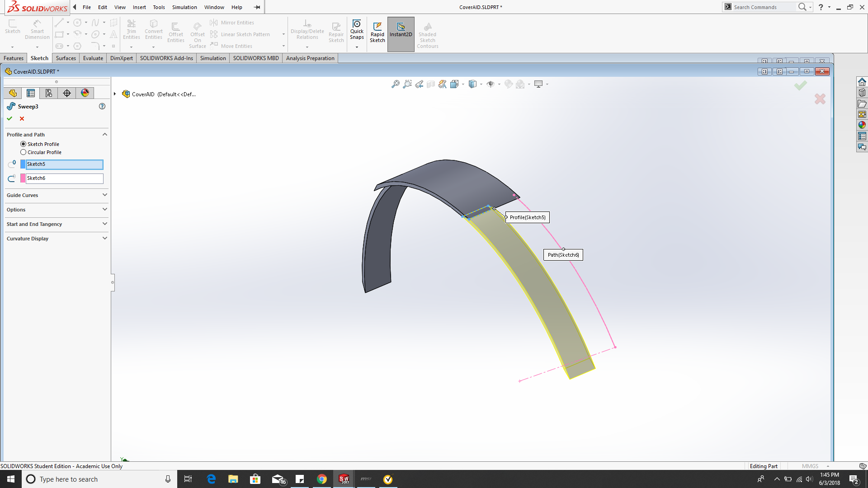
Task: Open SOLIDWORKS Resources home icon
Action: pos(862,82)
